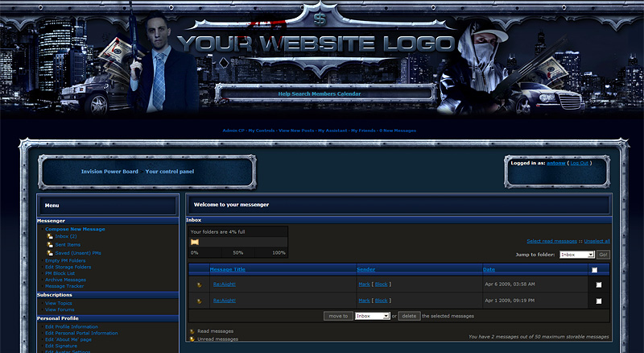This screenshot has height=353, width=644.
Task: Click the delete button for selected messages
Action: point(409,316)
